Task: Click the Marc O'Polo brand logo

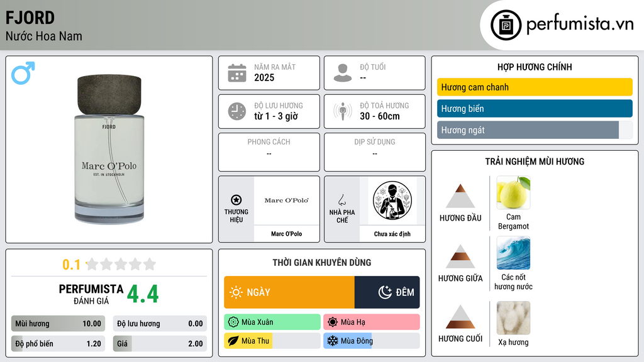Action: click(x=287, y=200)
